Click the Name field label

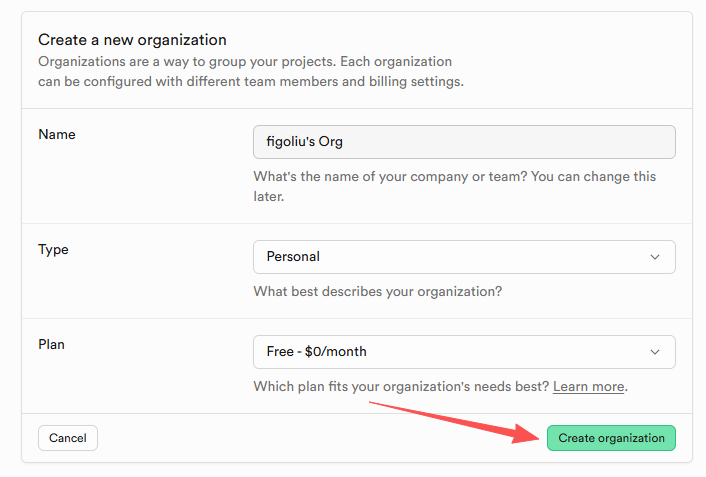[57, 134]
